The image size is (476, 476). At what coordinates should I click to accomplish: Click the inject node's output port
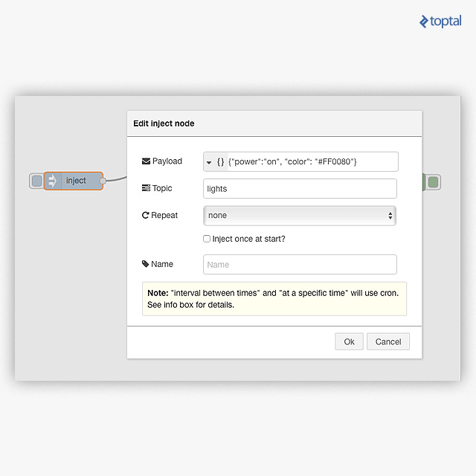(x=103, y=181)
